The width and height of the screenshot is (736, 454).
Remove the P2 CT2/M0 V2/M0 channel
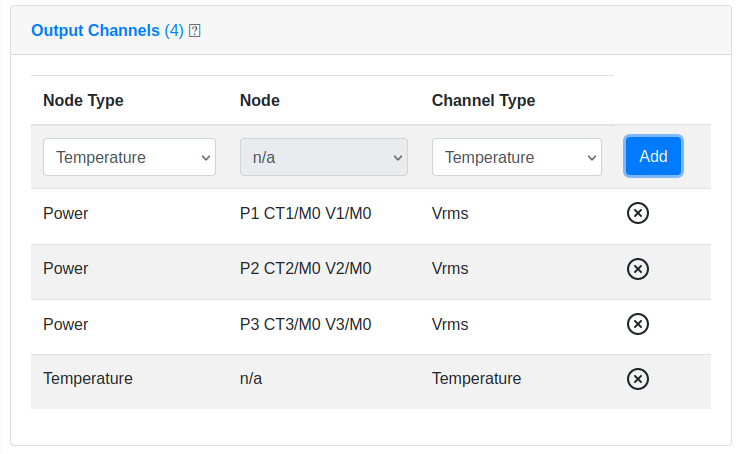click(x=637, y=269)
